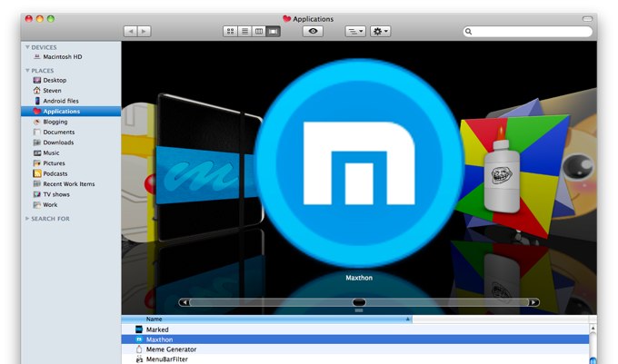
Task: Collapse the DEVICES sidebar section
Action: click(28, 46)
